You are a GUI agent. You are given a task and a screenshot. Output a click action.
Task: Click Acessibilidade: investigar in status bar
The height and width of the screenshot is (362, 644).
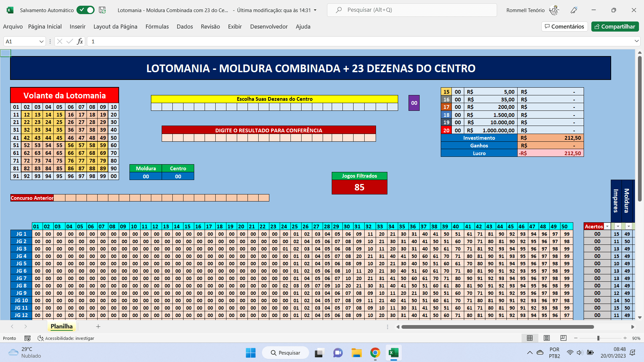point(66,338)
